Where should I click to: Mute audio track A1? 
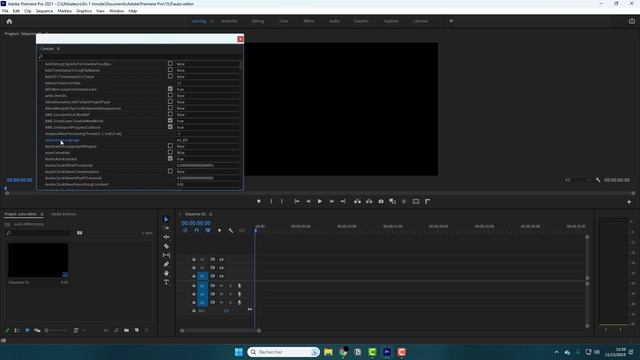click(x=221, y=286)
